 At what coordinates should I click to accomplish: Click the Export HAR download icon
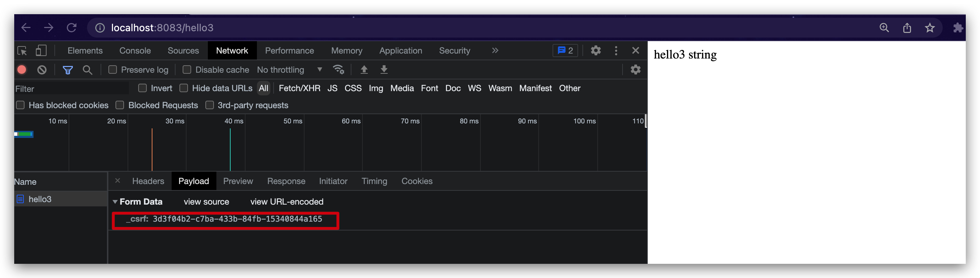tap(384, 69)
